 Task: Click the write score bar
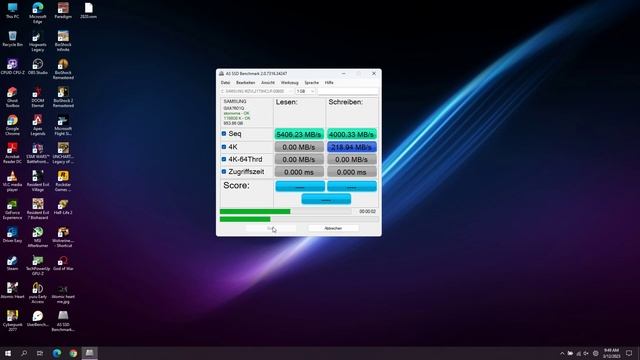pos(352,186)
